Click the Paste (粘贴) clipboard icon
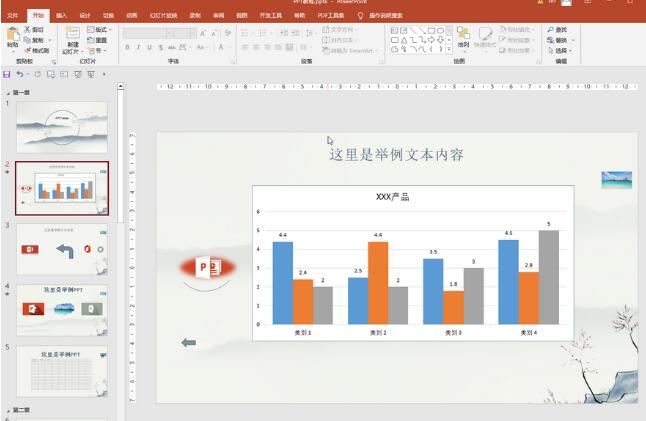 coord(13,34)
